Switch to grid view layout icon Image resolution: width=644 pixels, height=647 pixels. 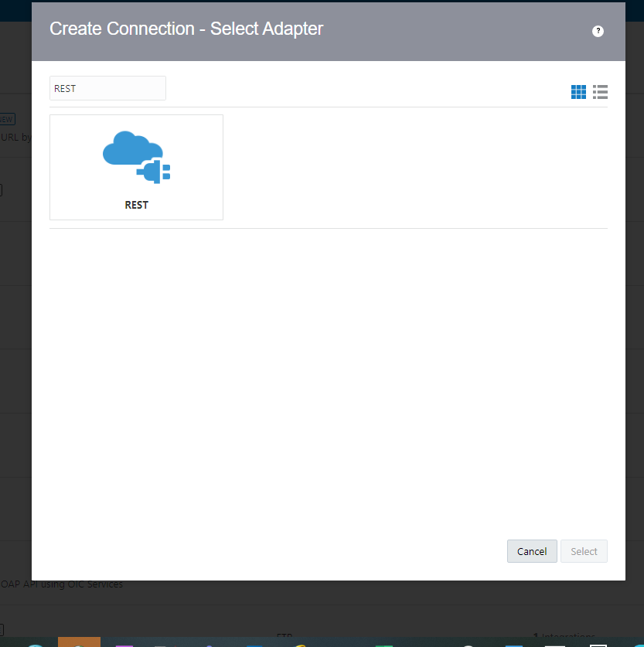coord(578,92)
